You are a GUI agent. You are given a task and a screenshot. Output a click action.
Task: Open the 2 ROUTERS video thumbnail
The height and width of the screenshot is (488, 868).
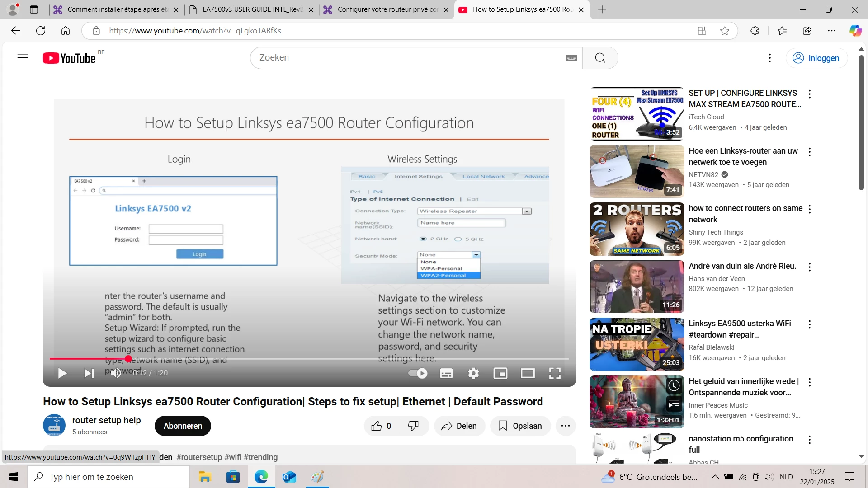tap(637, 229)
